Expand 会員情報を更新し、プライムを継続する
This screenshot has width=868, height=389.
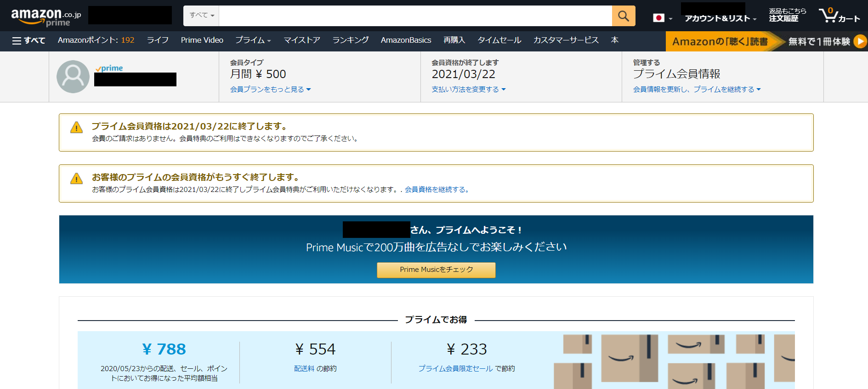697,89
